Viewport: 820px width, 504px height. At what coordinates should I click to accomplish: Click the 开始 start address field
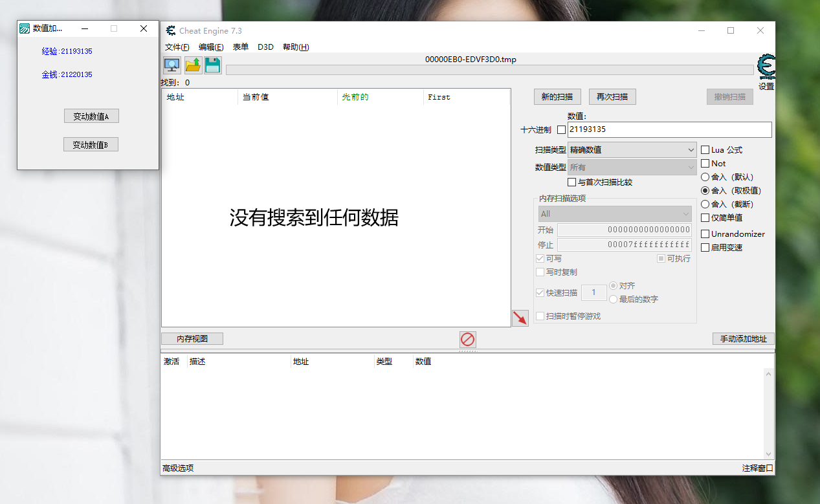click(x=625, y=230)
